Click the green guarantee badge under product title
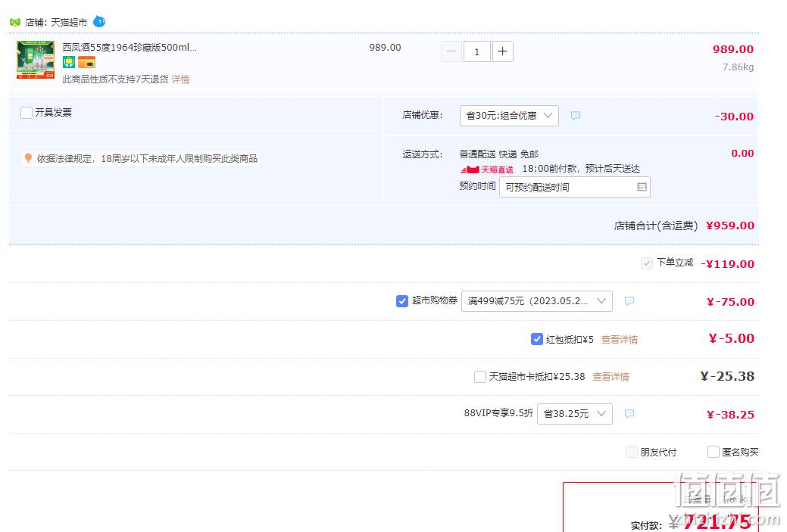787x532 pixels. tap(69, 62)
